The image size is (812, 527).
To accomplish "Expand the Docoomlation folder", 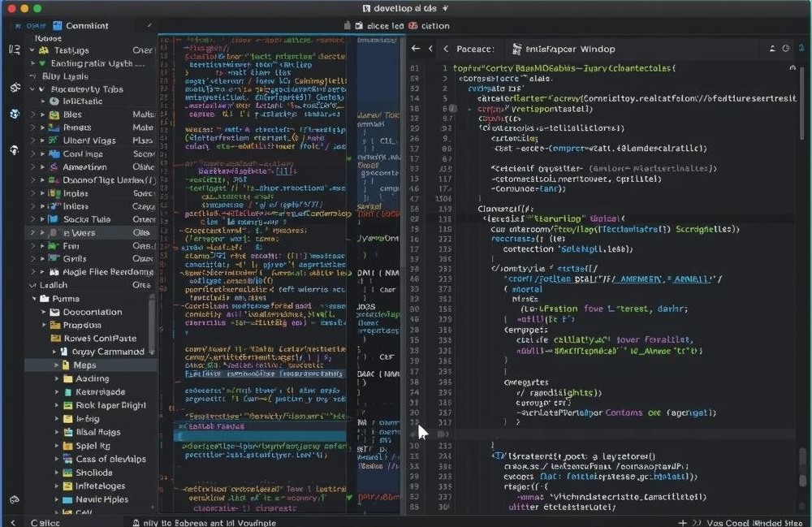I will [45, 312].
